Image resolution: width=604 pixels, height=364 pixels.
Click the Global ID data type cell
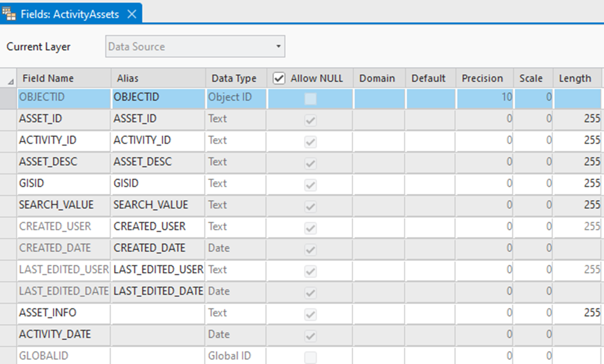[x=236, y=356]
